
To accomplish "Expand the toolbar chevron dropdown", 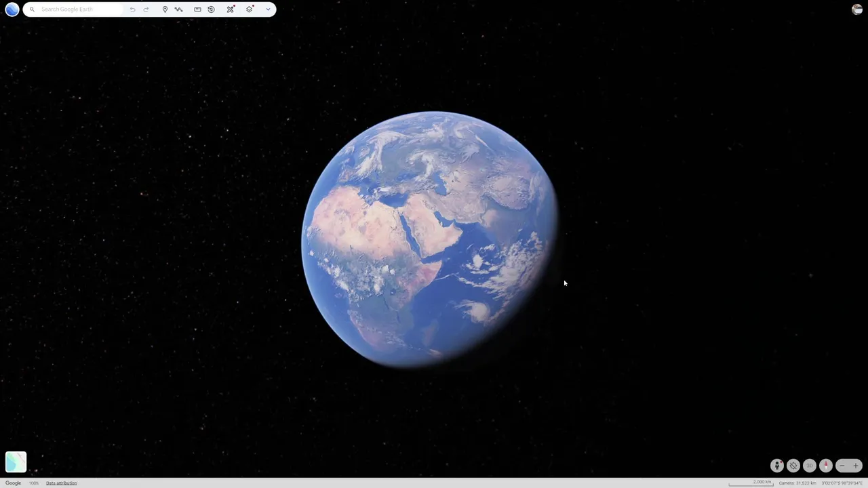I will tap(268, 9).
